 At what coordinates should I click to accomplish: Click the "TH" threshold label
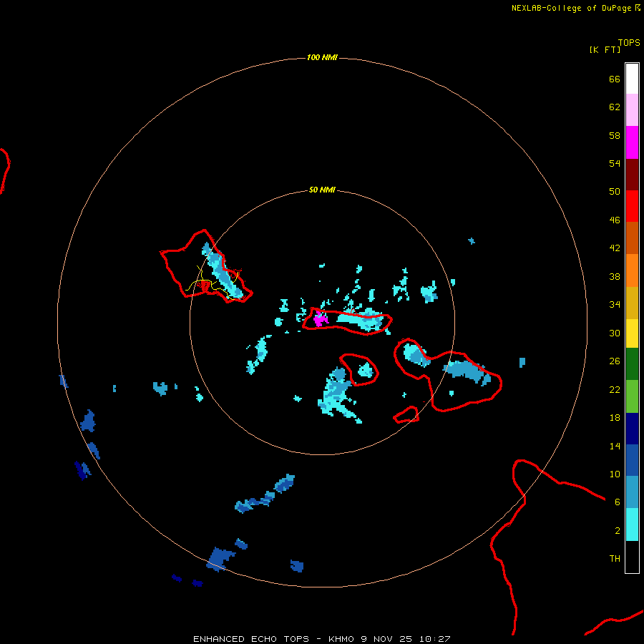click(615, 559)
